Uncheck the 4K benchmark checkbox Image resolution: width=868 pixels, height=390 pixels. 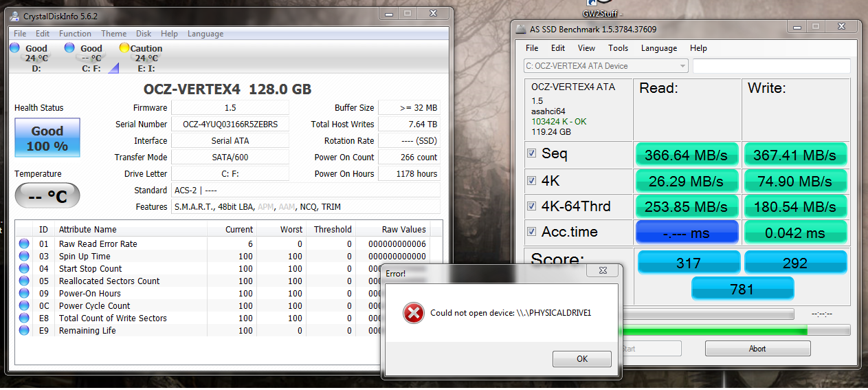point(531,180)
